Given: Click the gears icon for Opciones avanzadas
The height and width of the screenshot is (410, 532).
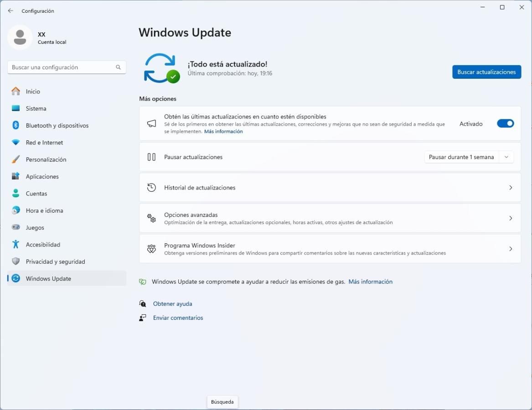Looking at the screenshot, I should point(151,218).
